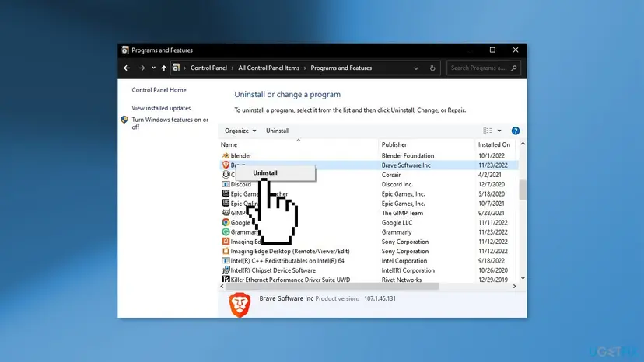Viewport: 644px width, 362px height.
Task: Open Turn Windows features on or off
Action: 170,124
